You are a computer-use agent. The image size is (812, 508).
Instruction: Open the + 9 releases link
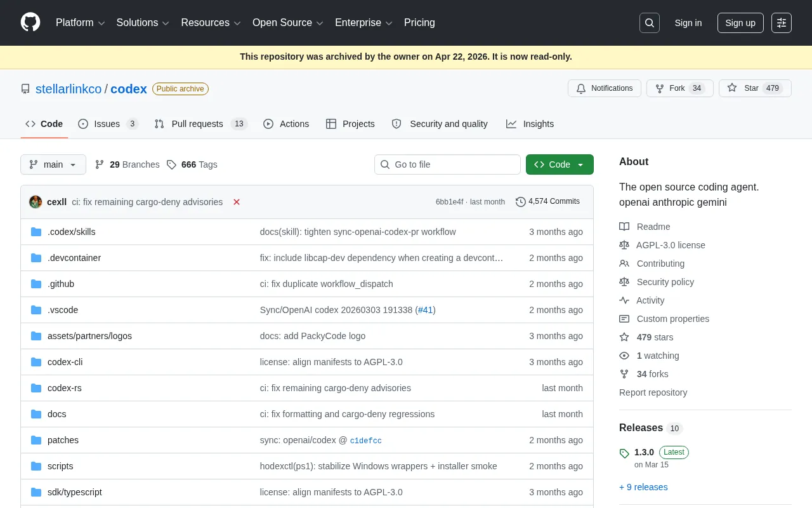[643, 487]
